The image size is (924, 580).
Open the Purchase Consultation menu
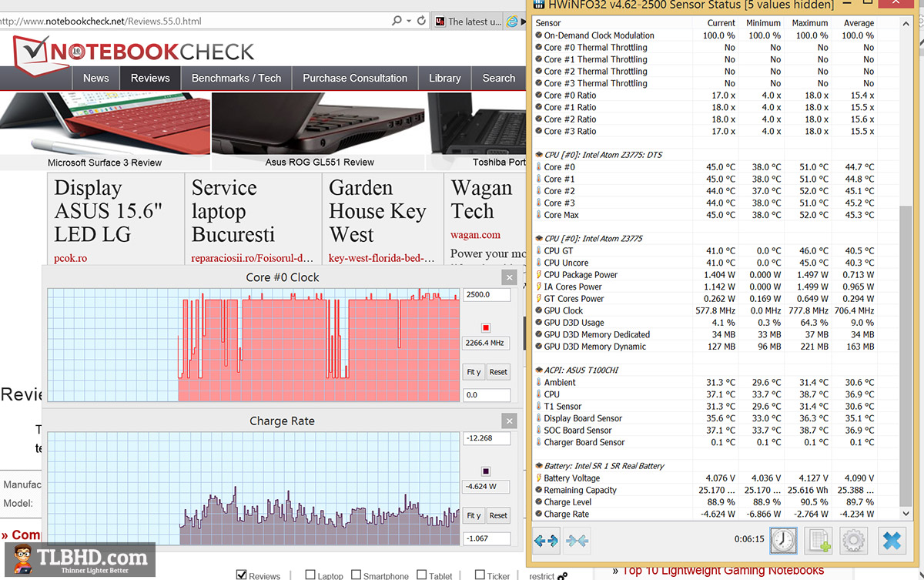click(x=355, y=78)
